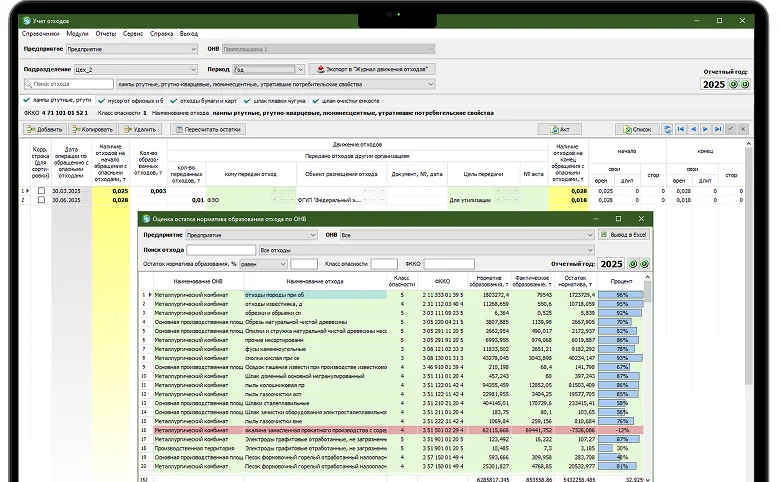Expand the равен condition dropdown
This screenshot has height=482, width=780.
coord(284,263)
